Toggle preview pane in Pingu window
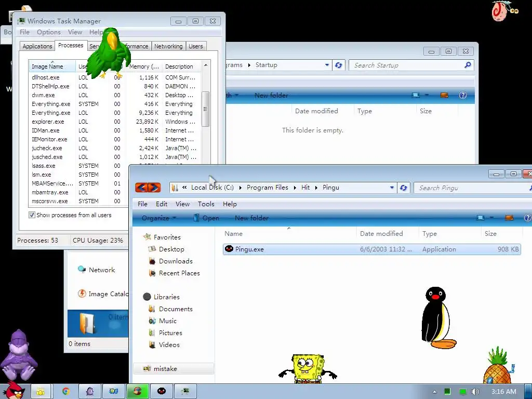The width and height of the screenshot is (532, 399). point(509,218)
